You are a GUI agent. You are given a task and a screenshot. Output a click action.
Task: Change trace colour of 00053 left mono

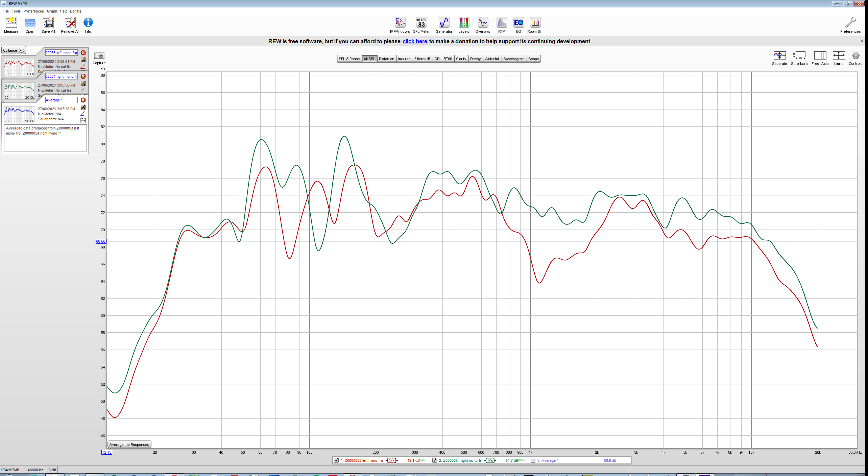(83, 66)
